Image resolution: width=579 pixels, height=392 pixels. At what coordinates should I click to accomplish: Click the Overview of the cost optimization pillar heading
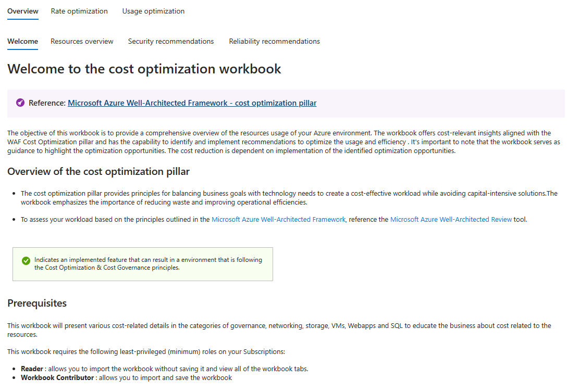(98, 172)
